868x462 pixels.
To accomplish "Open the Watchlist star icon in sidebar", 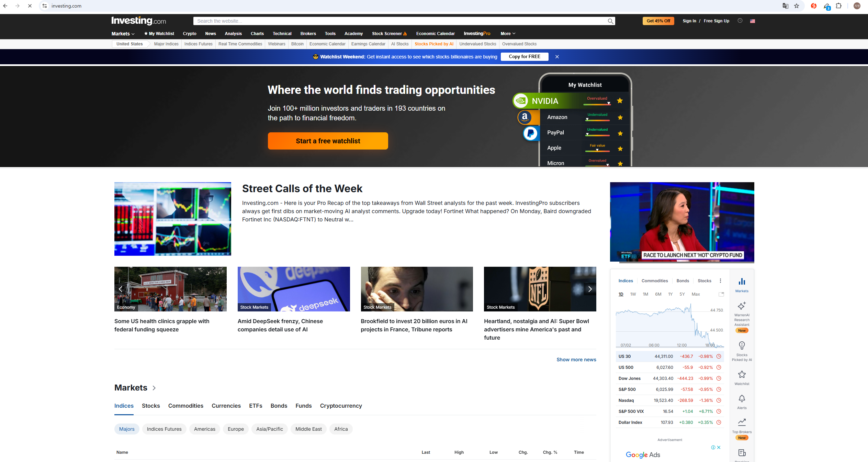I will pyautogui.click(x=742, y=374).
